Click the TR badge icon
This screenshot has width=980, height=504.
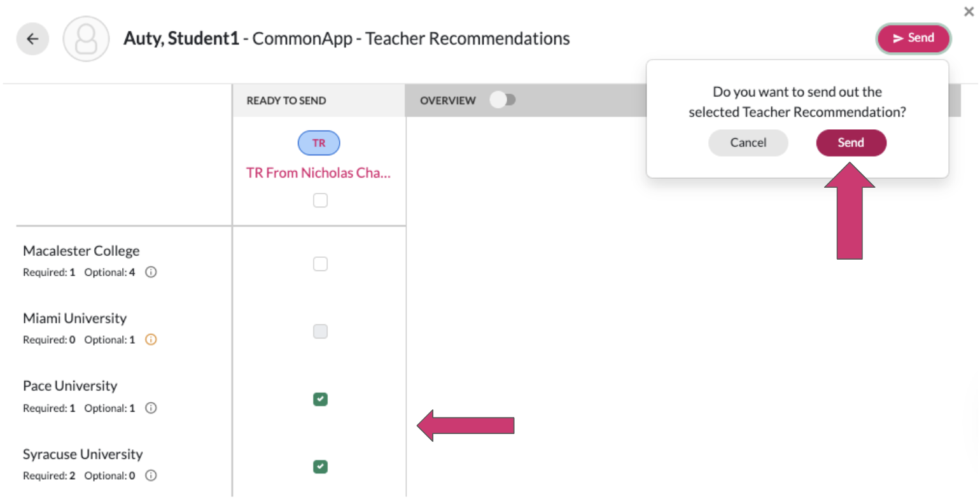(319, 143)
